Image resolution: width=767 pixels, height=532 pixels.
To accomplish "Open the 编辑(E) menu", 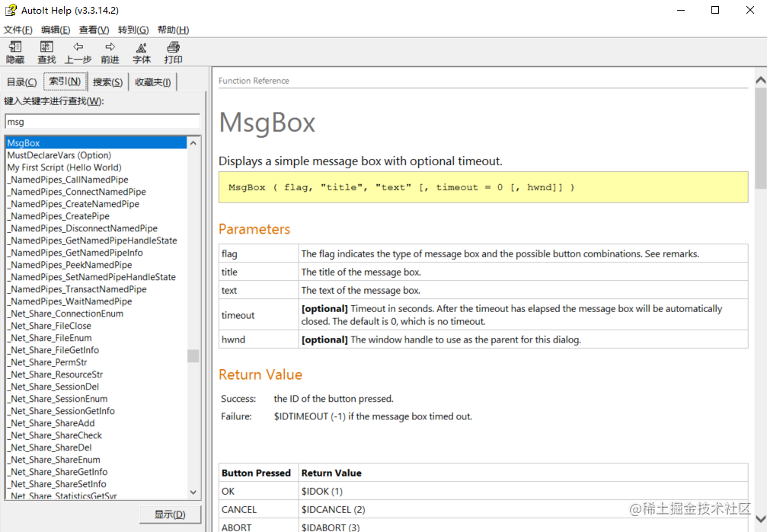I will [x=56, y=30].
